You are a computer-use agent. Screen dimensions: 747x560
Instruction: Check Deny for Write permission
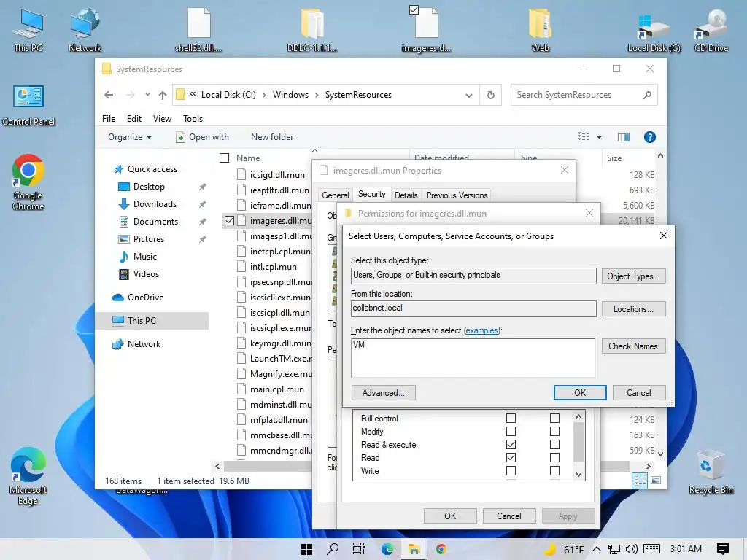click(554, 470)
